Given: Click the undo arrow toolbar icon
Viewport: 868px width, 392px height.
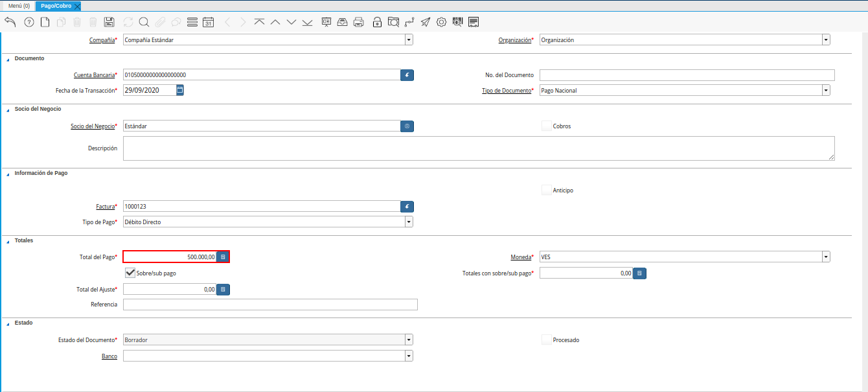Looking at the screenshot, I should (10, 22).
